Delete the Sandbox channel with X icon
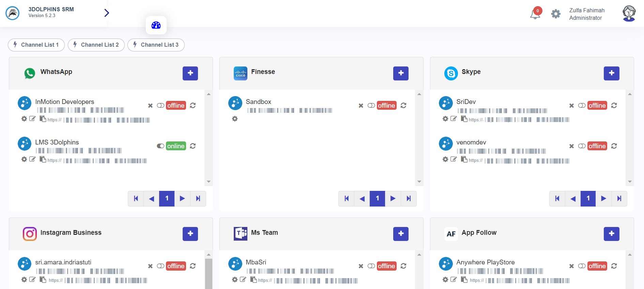The width and height of the screenshot is (644, 289). (361, 106)
